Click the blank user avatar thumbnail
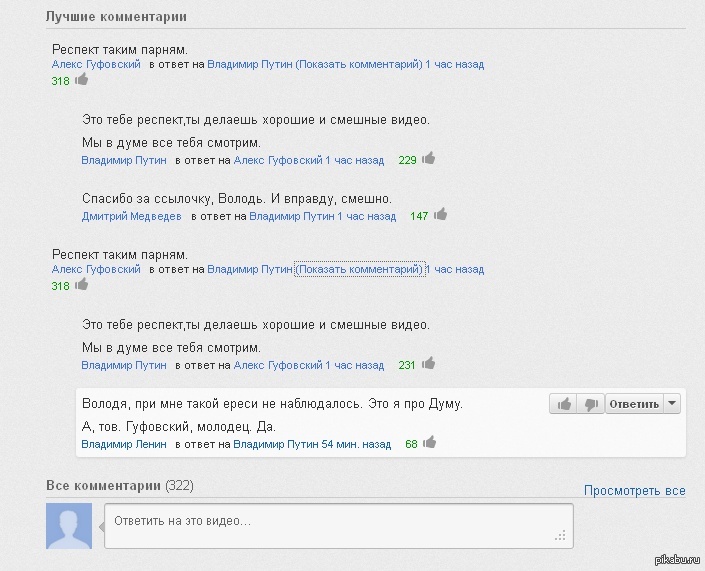 (69, 526)
